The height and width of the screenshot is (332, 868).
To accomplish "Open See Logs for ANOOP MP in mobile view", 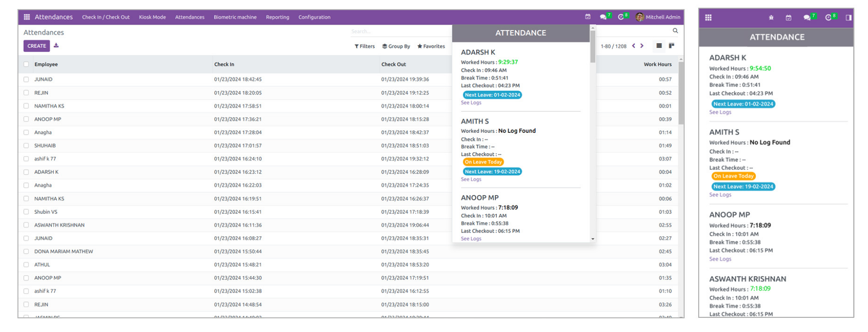I will 720,259.
